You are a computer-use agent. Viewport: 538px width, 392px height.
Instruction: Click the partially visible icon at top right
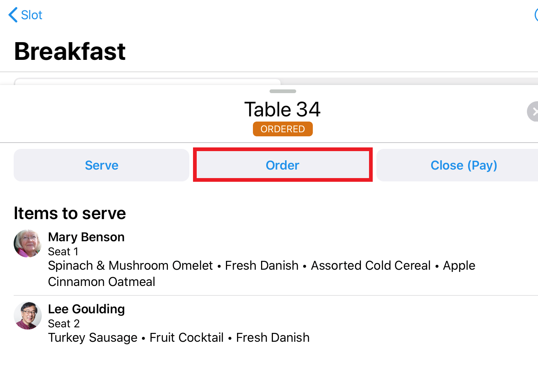pyautogui.click(x=536, y=15)
